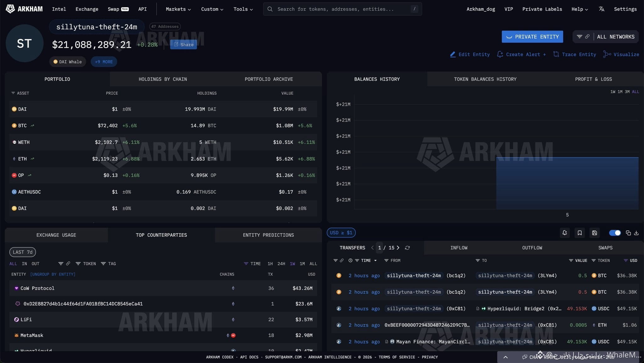Go to previous transfers page arrow
Image resolution: width=644 pixels, height=363 pixels.
[x=372, y=248]
